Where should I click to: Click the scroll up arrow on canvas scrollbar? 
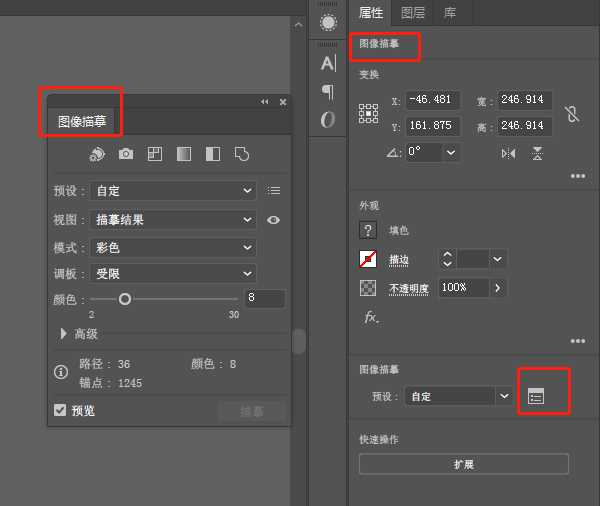(x=298, y=26)
